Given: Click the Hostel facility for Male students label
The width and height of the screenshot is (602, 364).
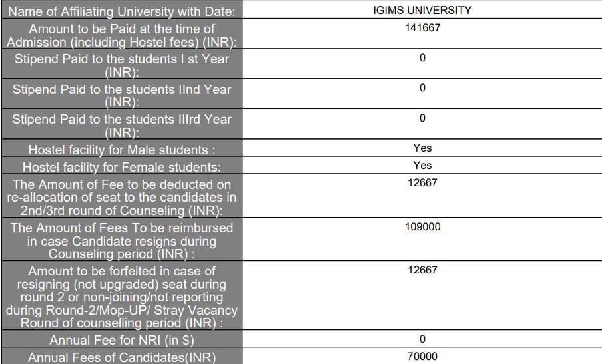Looking at the screenshot, I should coord(122,150).
